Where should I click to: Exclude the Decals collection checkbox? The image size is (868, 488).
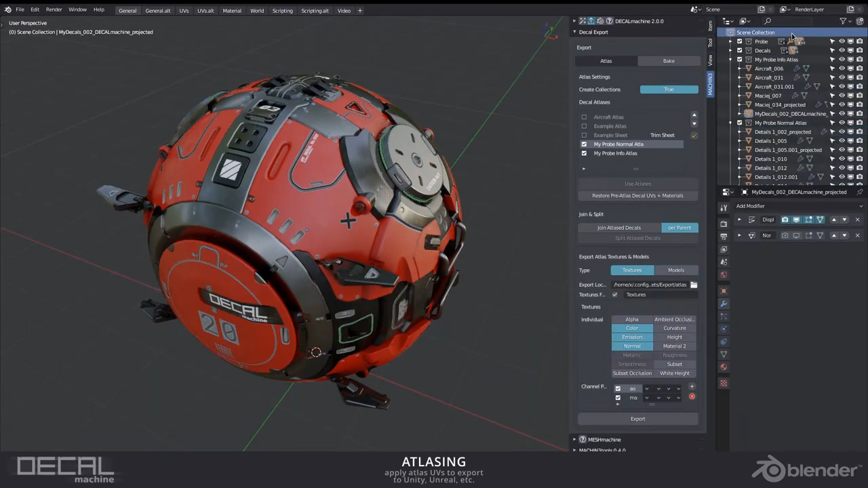click(739, 50)
